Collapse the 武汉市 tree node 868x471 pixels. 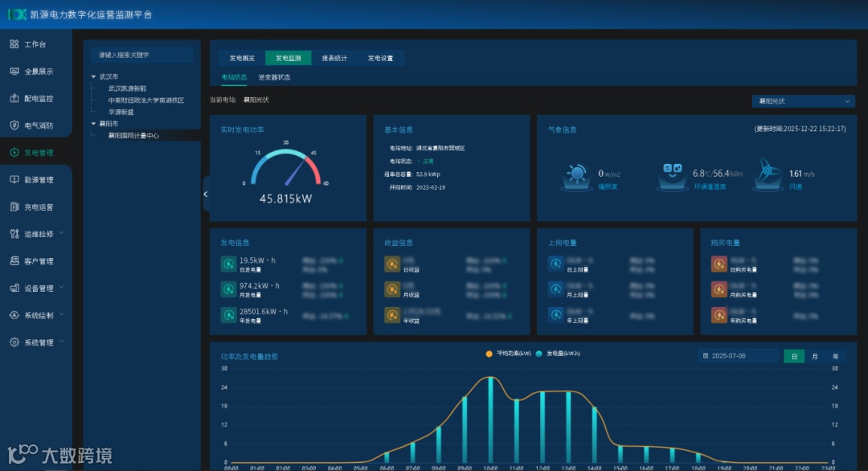(93, 76)
